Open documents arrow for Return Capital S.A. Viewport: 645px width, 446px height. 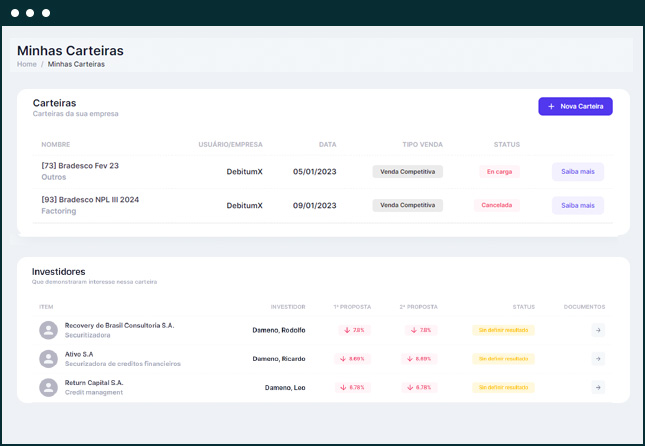[598, 387]
